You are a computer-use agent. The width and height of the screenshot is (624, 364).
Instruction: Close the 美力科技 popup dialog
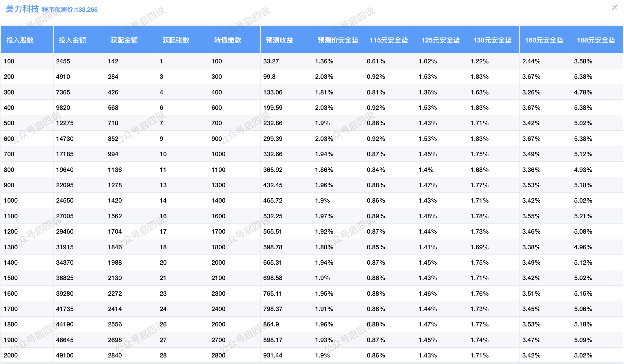(x=615, y=8)
